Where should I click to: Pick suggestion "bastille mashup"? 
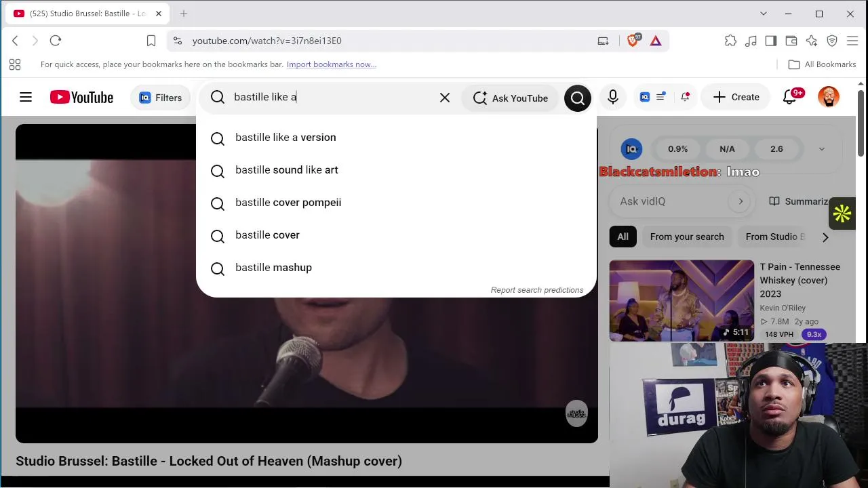[396, 268]
